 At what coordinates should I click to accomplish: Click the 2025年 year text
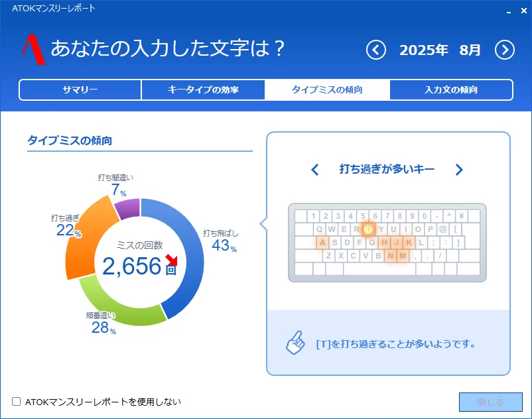424,50
